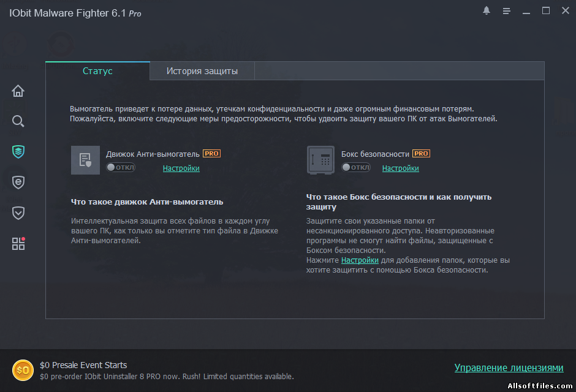Click heading Что такое Бокс безопасности
Screen dimensions: 576x392
[x=398, y=202]
